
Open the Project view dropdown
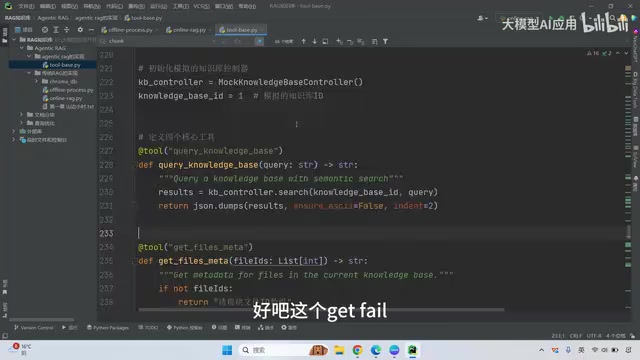(x=24, y=30)
